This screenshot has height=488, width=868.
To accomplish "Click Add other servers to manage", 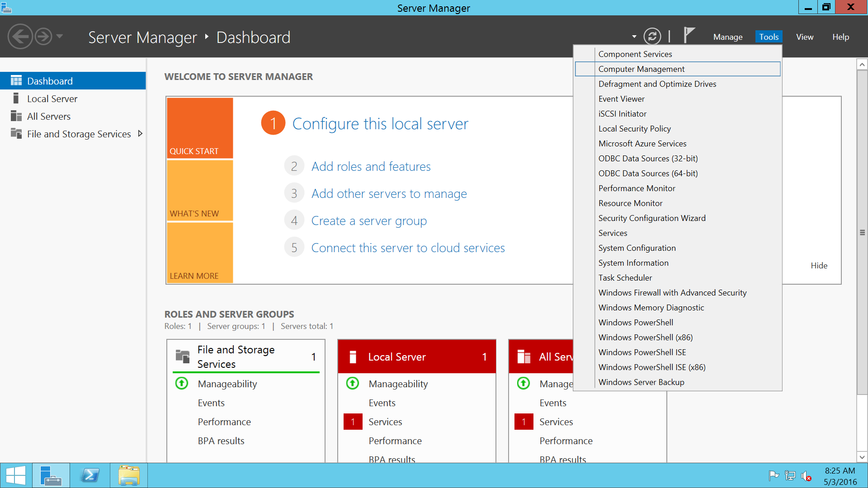I will (389, 194).
